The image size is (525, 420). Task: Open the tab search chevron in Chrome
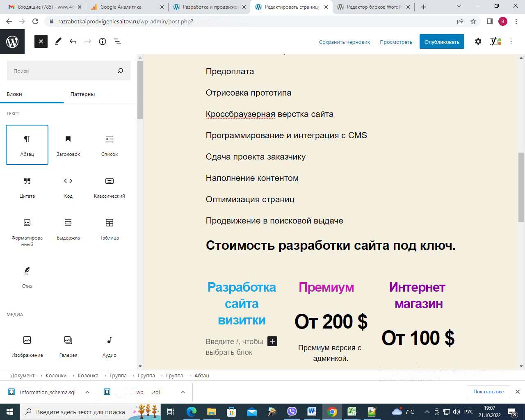(459, 6)
